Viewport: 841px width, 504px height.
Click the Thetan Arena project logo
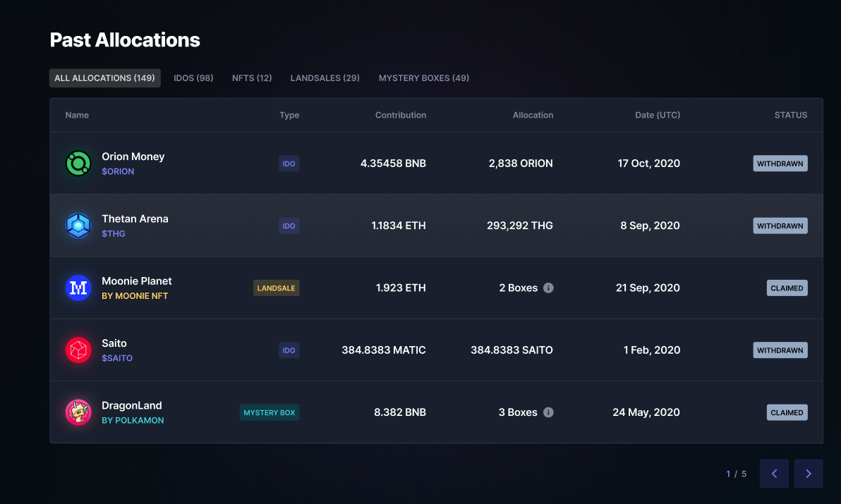[x=78, y=226]
